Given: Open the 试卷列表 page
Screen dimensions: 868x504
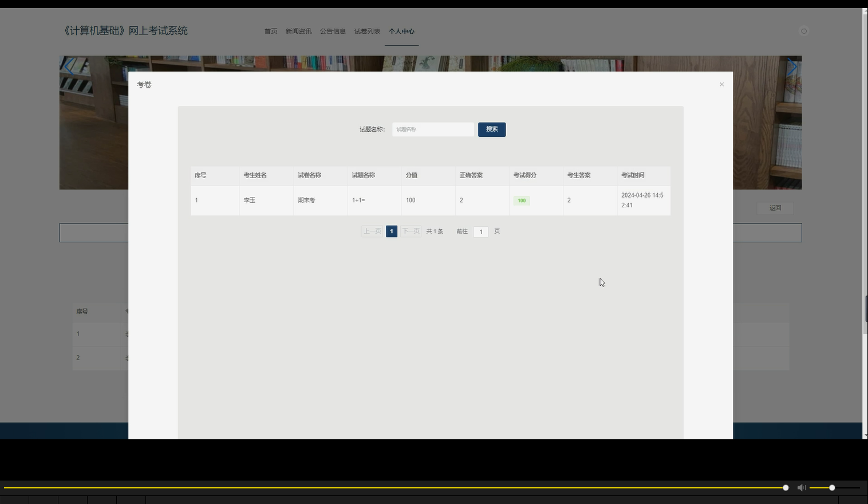Looking at the screenshot, I should coord(367,31).
